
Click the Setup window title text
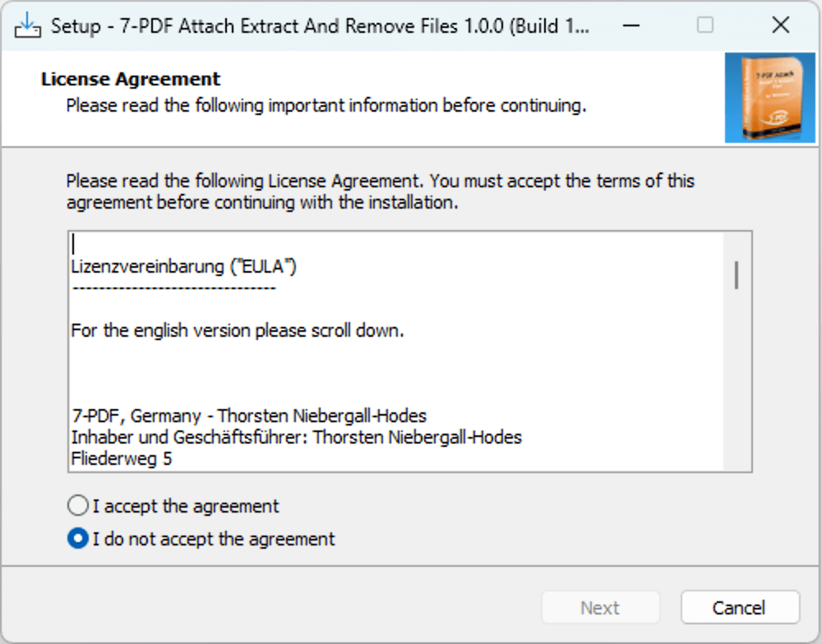[x=320, y=25]
